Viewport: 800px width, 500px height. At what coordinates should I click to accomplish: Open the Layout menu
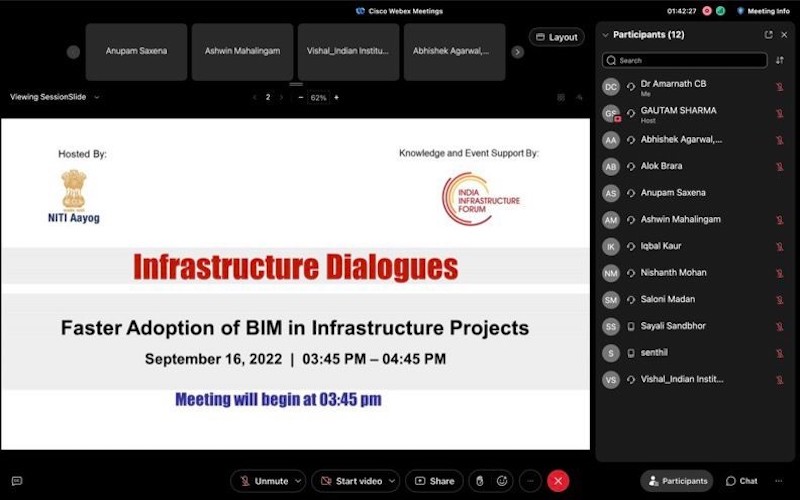point(557,37)
